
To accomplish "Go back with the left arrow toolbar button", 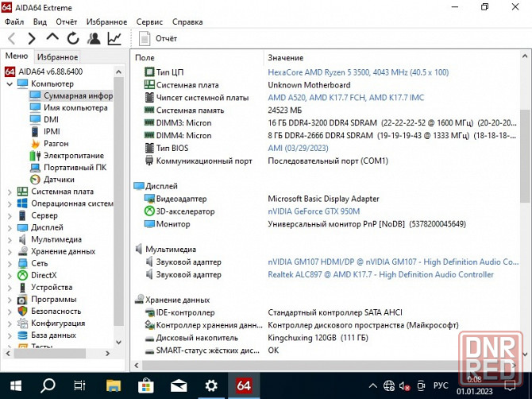I will [12, 38].
